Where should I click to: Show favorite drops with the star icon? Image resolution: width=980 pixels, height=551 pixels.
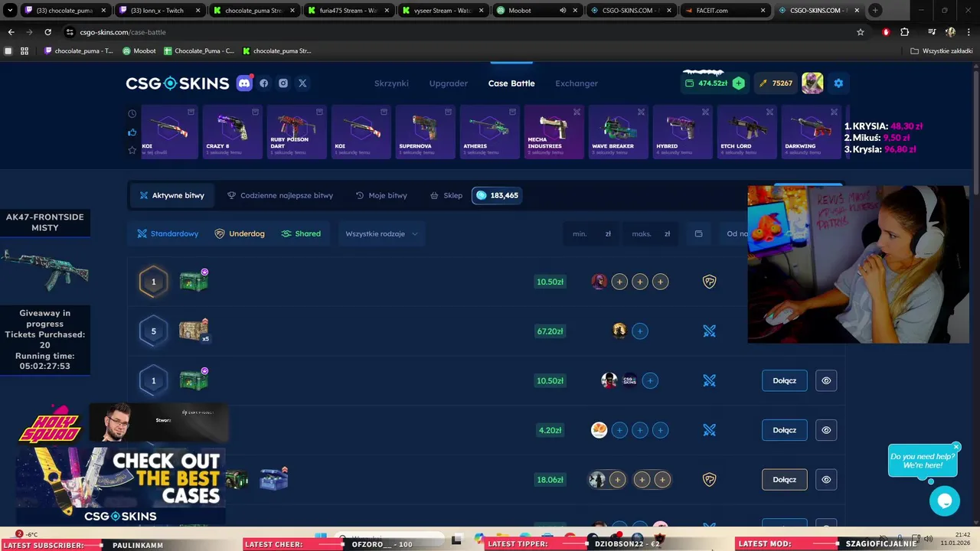tap(132, 150)
